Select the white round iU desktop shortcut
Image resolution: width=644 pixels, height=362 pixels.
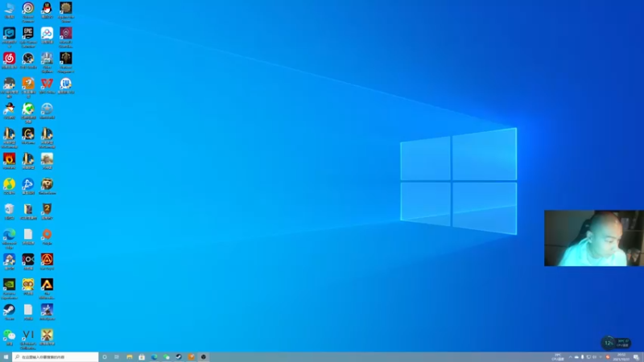[x=66, y=85]
